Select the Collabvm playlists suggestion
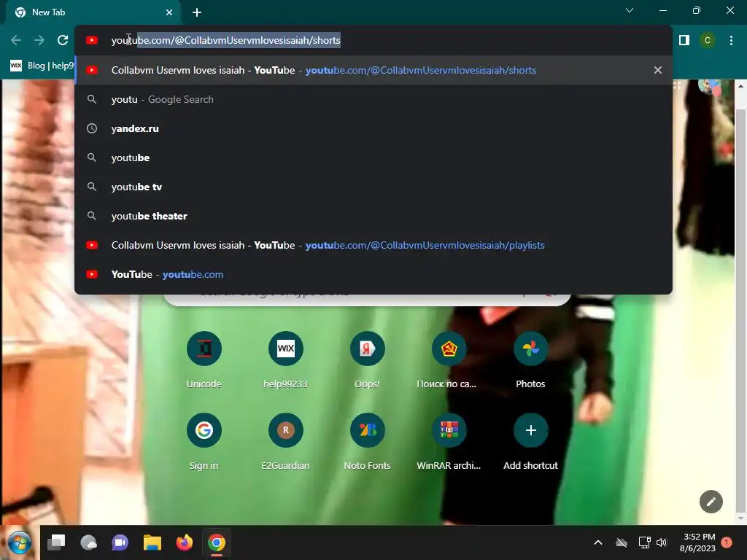The image size is (747, 560). pyautogui.click(x=373, y=245)
